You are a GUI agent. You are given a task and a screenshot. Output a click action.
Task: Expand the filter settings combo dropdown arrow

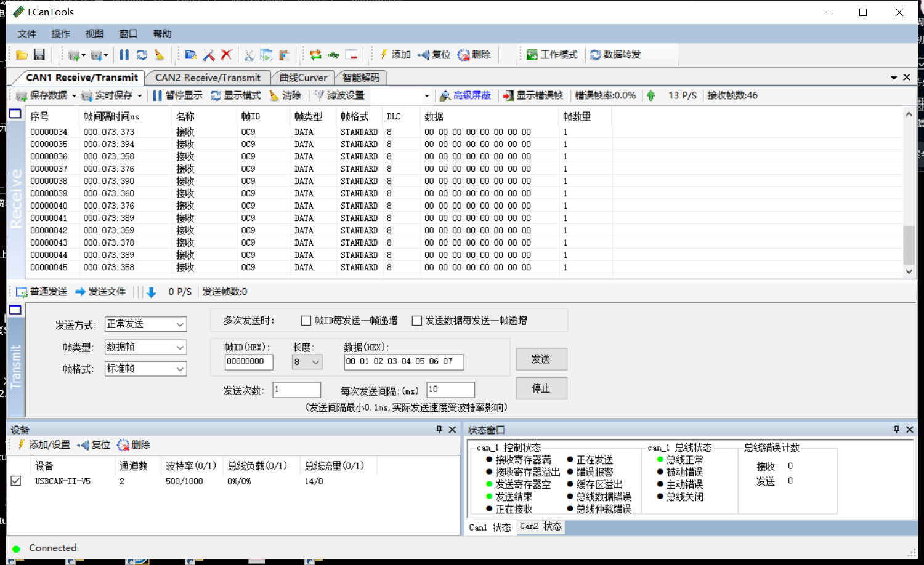tap(427, 96)
